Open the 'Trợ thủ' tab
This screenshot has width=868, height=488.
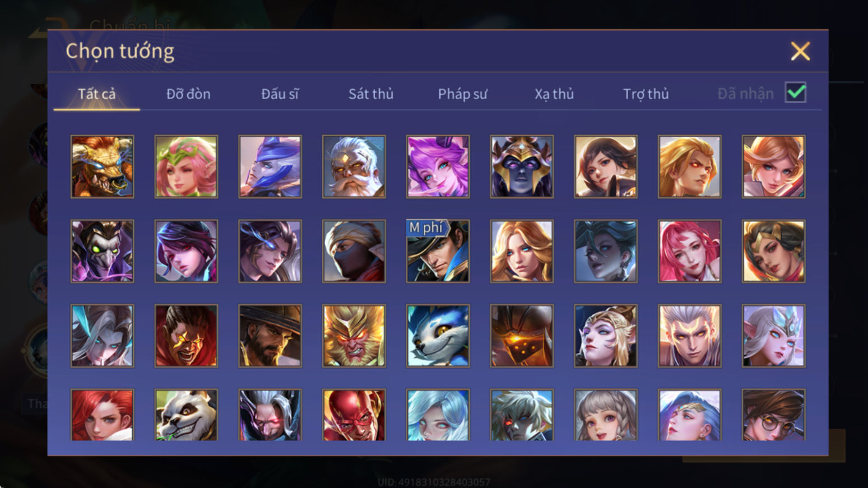[x=646, y=94]
